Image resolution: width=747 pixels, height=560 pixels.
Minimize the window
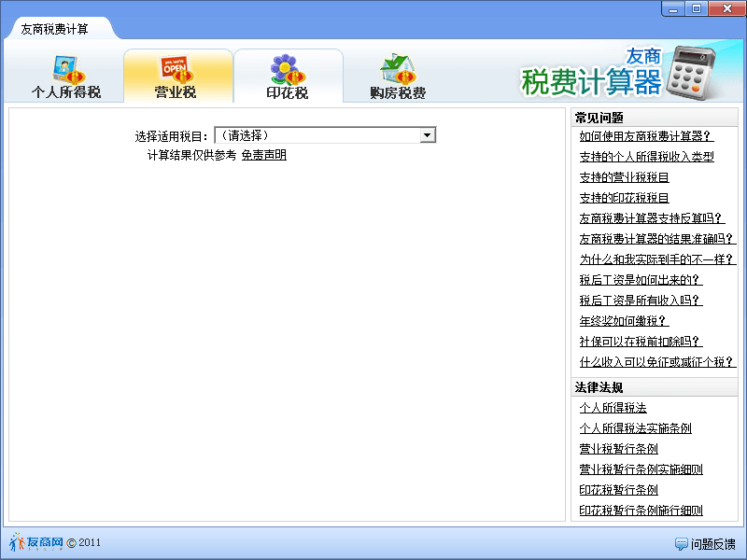click(673, 9)
